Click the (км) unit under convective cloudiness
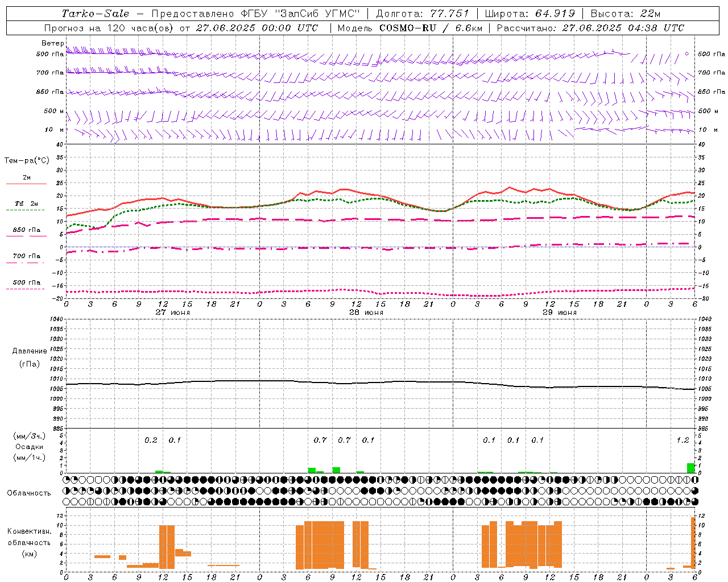The width and height of the screenshot is (728, 582). click(x=29, y=554)
